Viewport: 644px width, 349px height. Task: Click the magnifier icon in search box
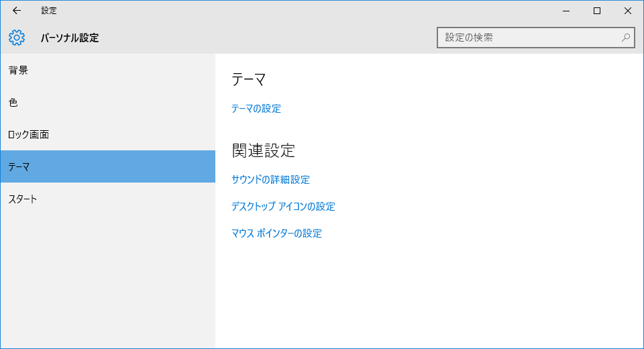625,38
